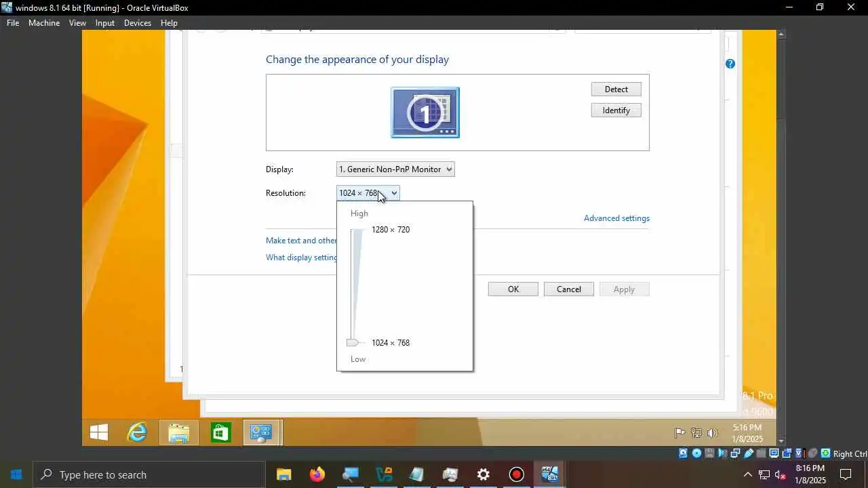Screen dimensions: 868x488
Task: Click the 'Right Ctrl' host key label
Action: point(850,454)
